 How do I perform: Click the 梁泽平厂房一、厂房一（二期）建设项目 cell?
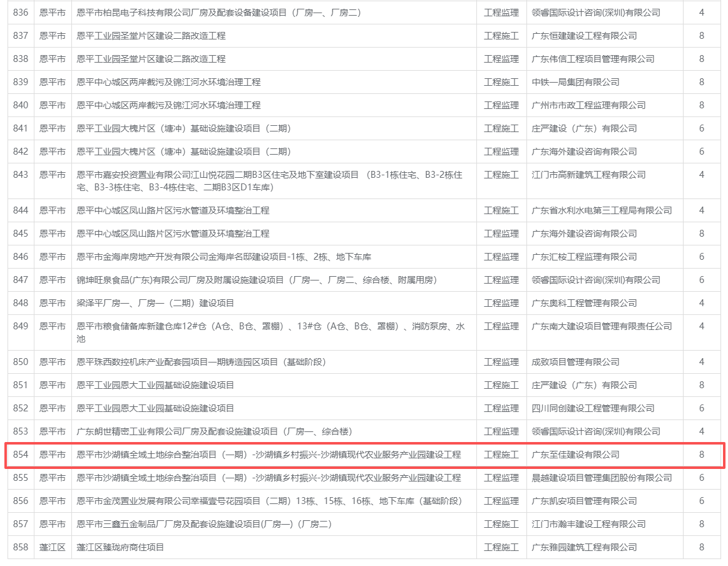pos(155,304)
